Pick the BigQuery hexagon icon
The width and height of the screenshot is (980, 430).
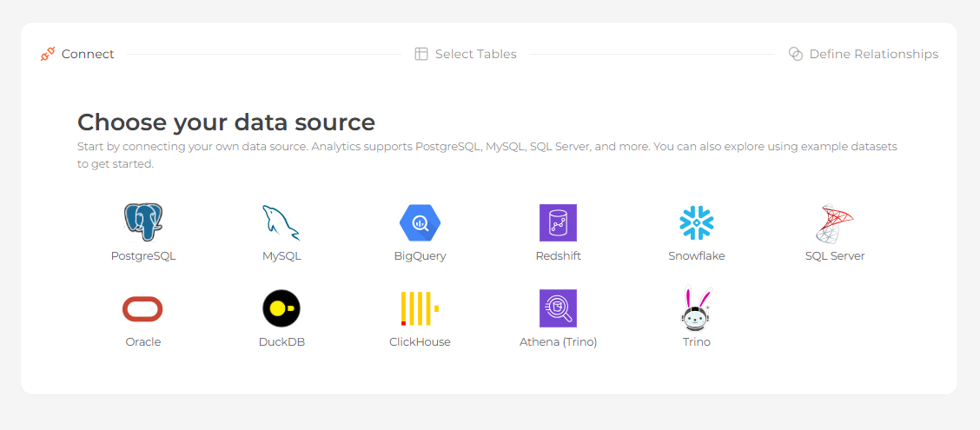click(420, 222)
